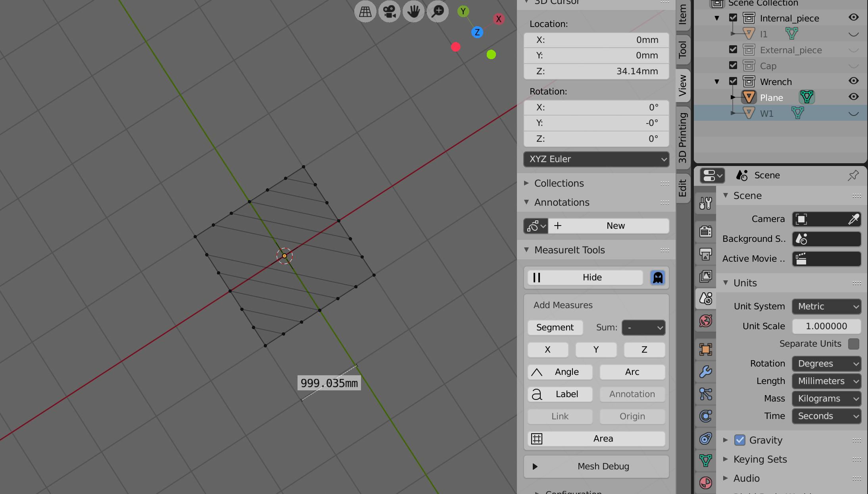This screenshot has height=494, width=868.
Task: Uncheck the Cap collection checkbox
Action: pyautogui.click(x=733, y=65)
